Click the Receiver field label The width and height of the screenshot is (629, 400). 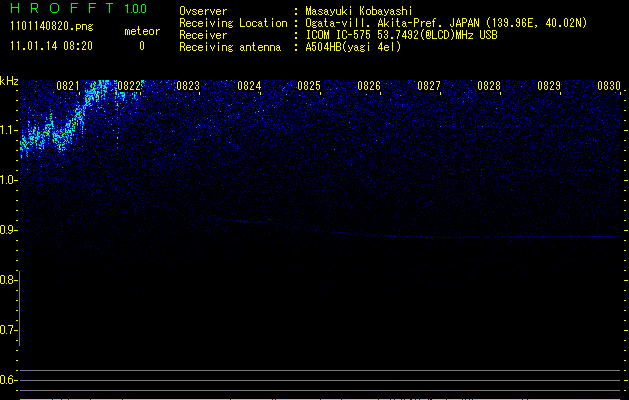pos(203,35)
